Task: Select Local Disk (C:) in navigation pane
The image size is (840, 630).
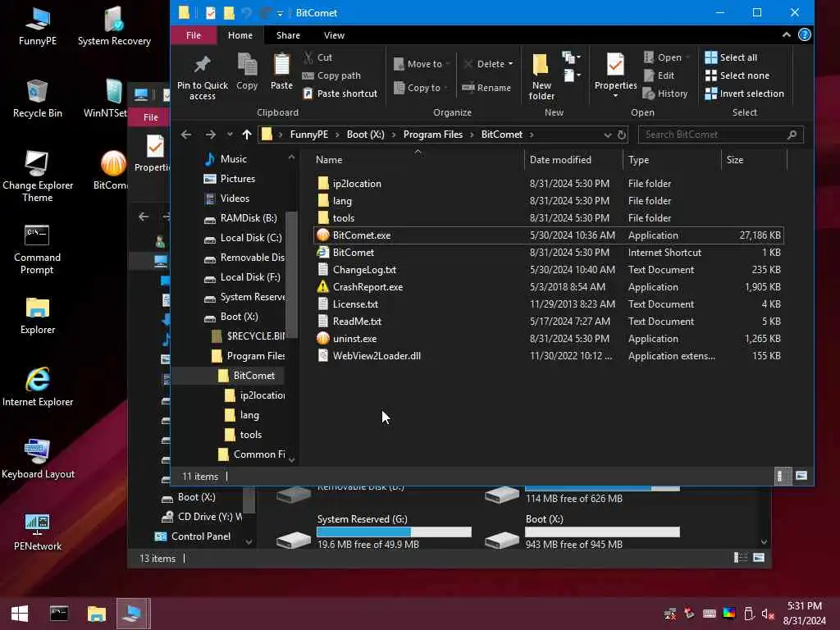Action: [x=244, y=238]
